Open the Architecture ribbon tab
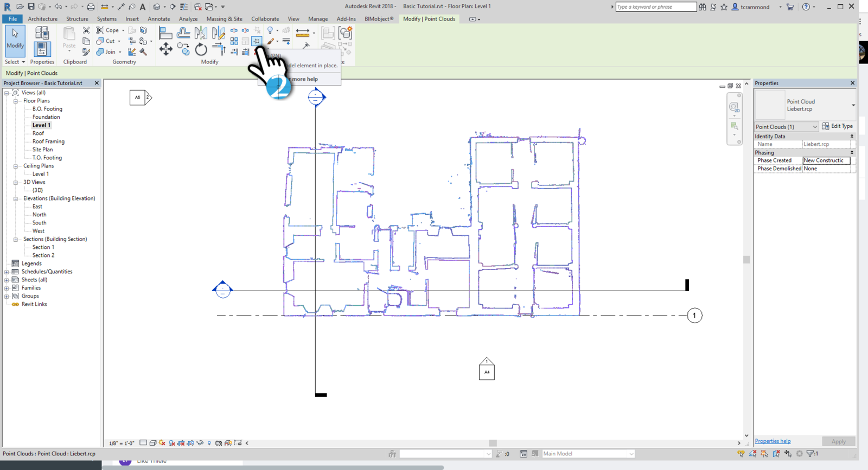The image size is (868, 470). 42,19
